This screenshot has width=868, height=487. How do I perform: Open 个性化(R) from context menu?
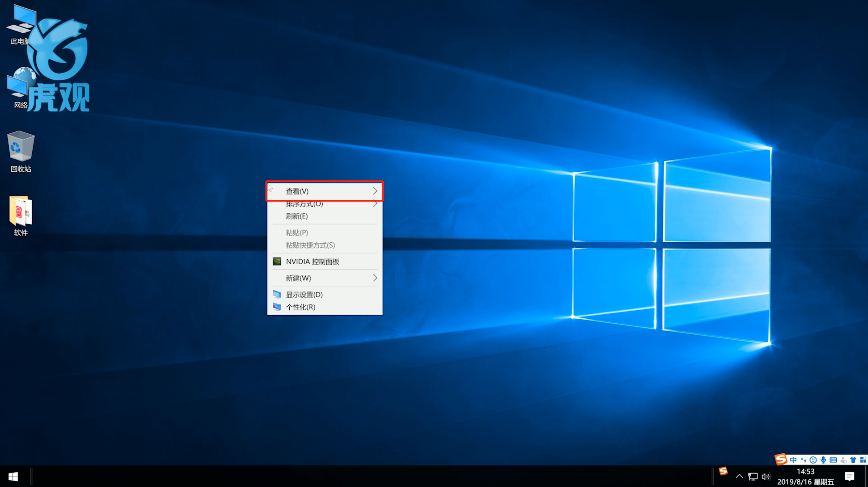(325, 307)
